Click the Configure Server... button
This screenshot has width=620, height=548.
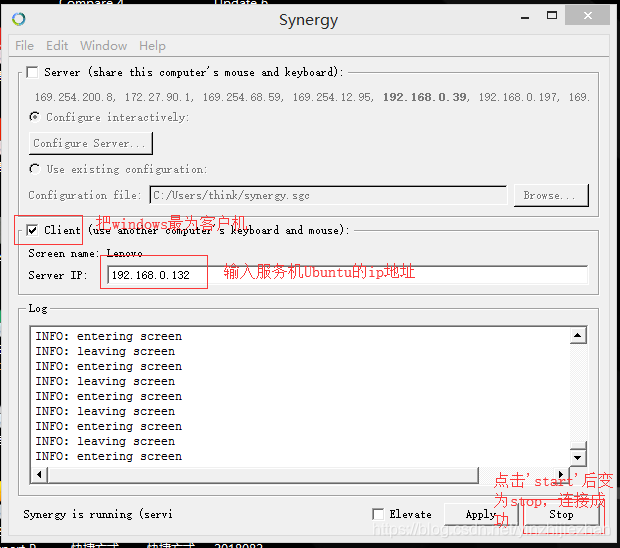pos(91,143)
